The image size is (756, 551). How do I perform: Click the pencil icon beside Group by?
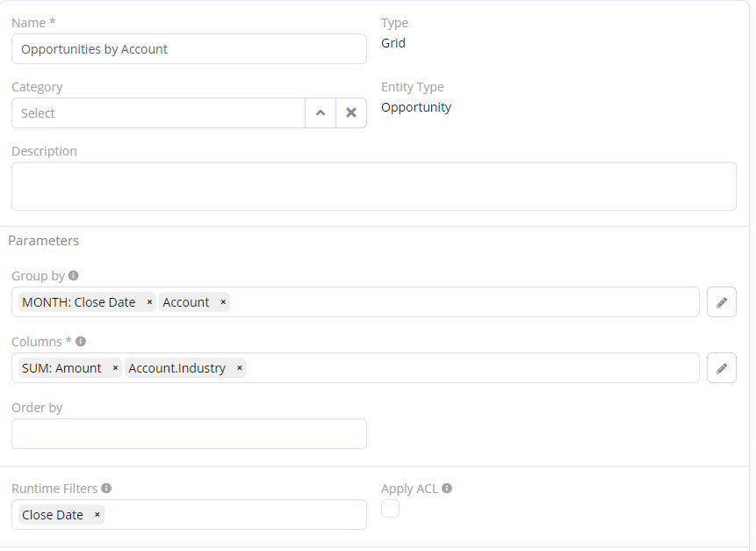pos(722,302)
